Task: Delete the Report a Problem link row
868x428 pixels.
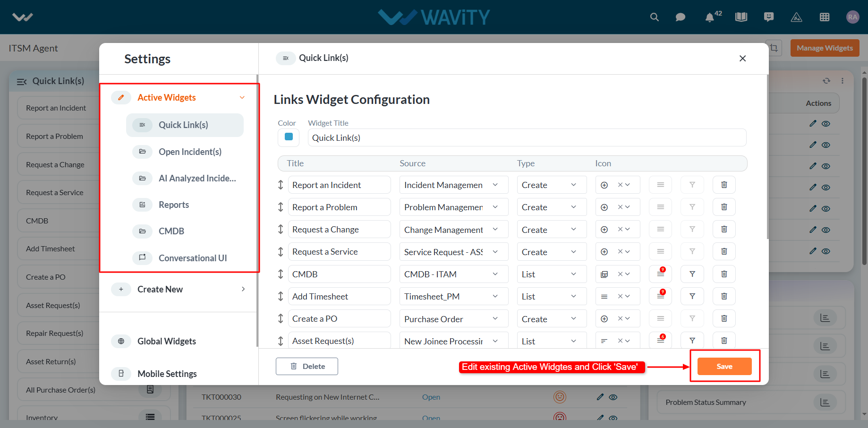Action: click(x=724, y=207)
